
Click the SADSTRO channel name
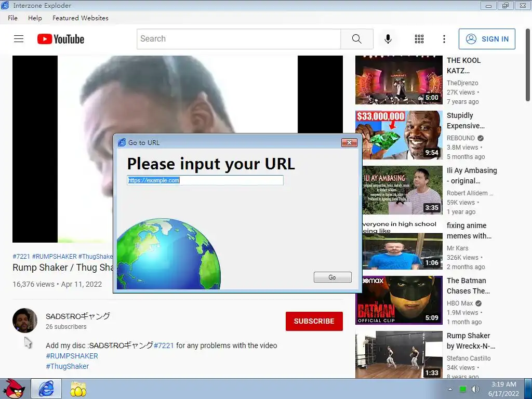(x=78, y=316)
